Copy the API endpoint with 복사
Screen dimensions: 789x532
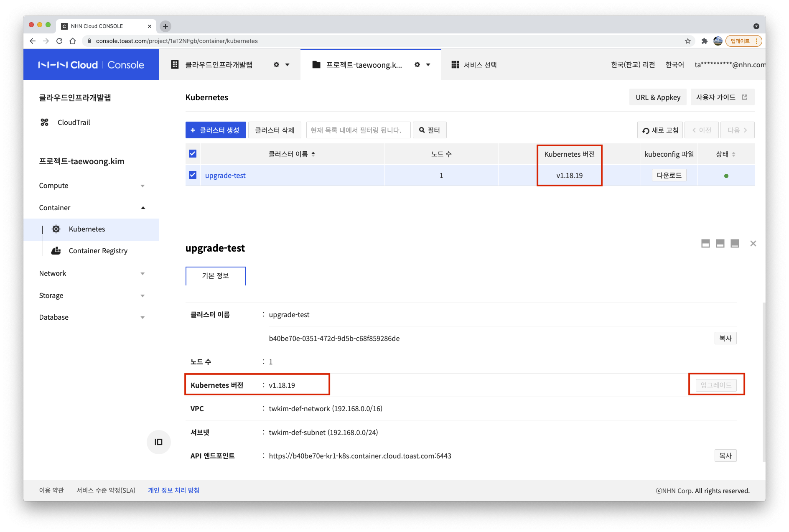pos(725,456)
